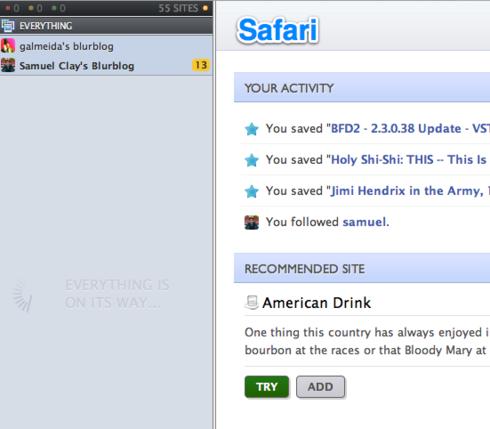Click the 13 unread count badge

pyautogui.click(x=201, y=65)
